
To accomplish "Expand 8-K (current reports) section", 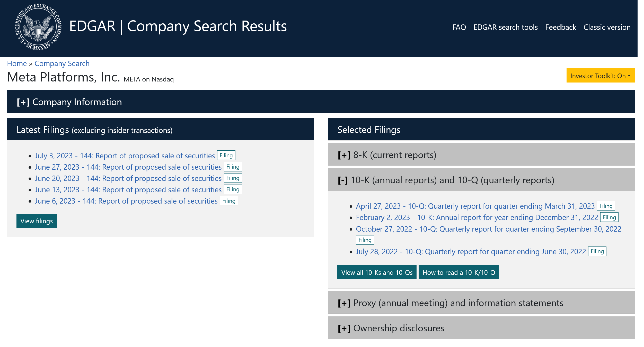I will (481, 155).
